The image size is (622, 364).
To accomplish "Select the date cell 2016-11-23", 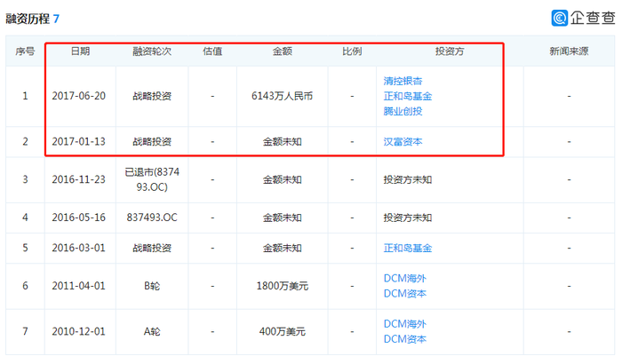I will (x=78, y=179).
